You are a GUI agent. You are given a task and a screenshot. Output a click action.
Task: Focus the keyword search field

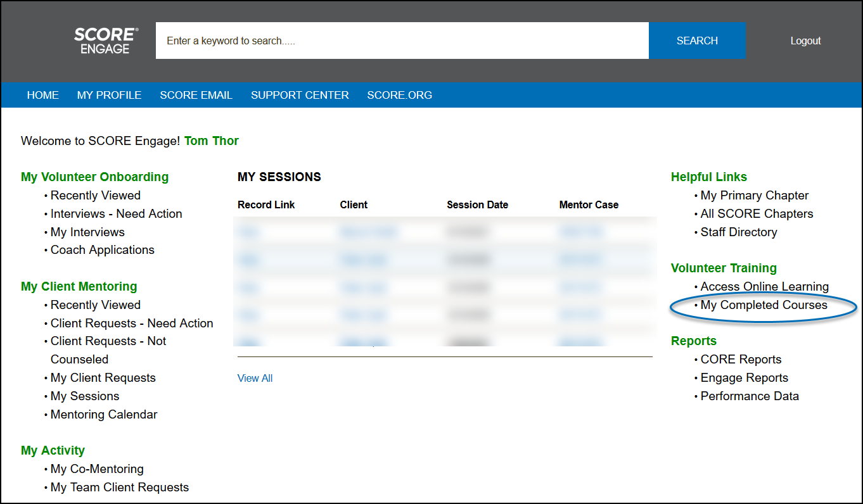402,41
